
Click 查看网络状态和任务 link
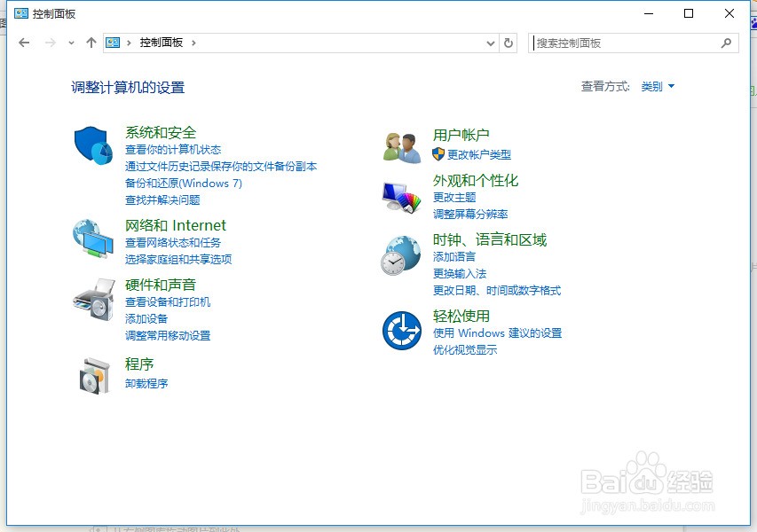[173, 243]
